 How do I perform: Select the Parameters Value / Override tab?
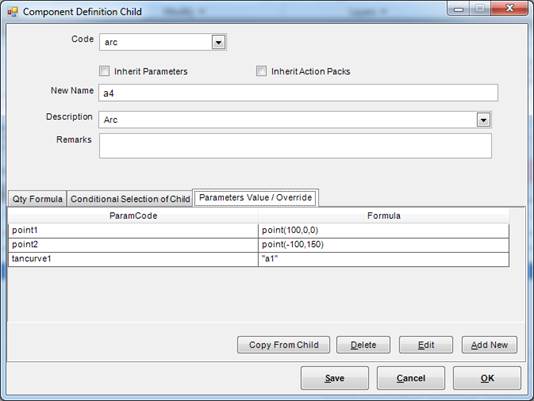click(x=255, y=198)
